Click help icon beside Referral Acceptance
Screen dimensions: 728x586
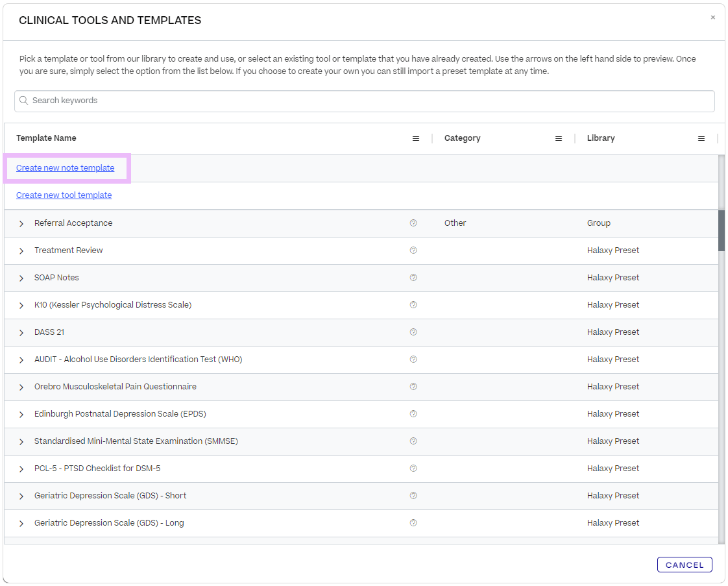(x=413, y=223)
